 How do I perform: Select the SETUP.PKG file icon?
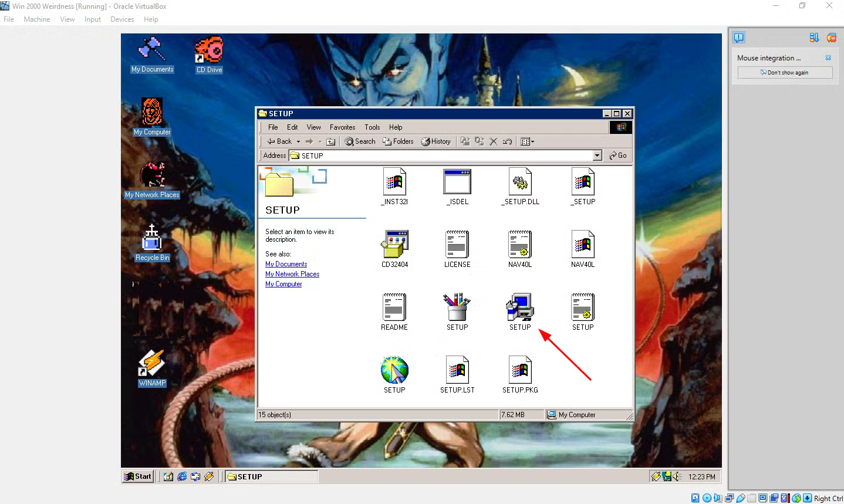tap(520, 370)
